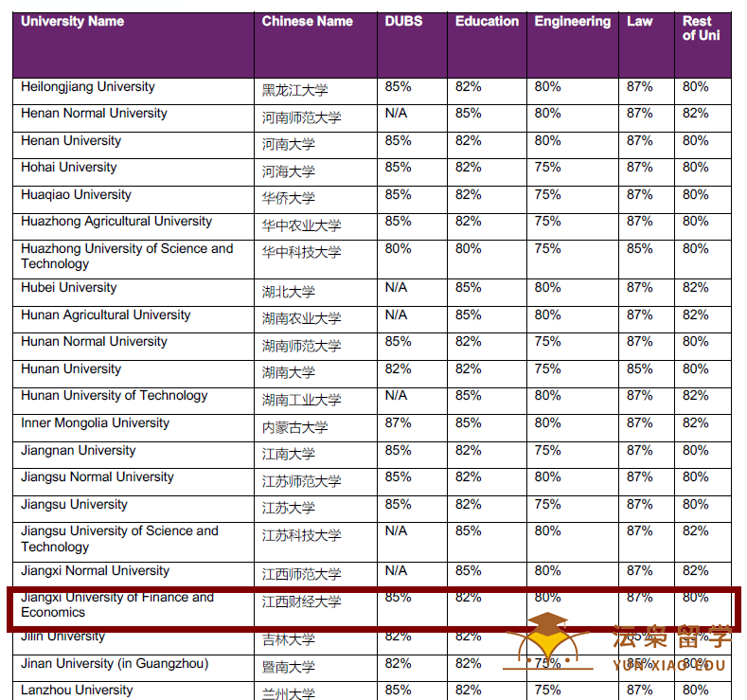Select Jiangsu University of Science and Technology

pos(119,539)
